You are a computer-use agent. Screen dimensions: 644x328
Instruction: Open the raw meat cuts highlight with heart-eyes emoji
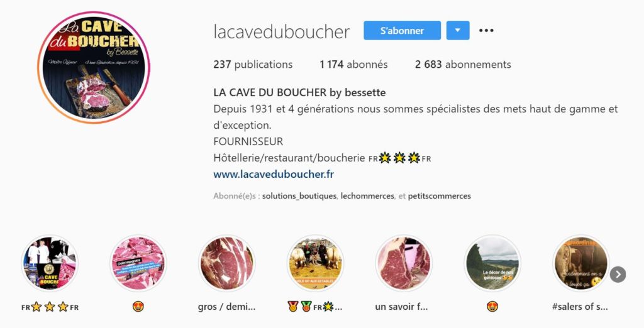138,263
